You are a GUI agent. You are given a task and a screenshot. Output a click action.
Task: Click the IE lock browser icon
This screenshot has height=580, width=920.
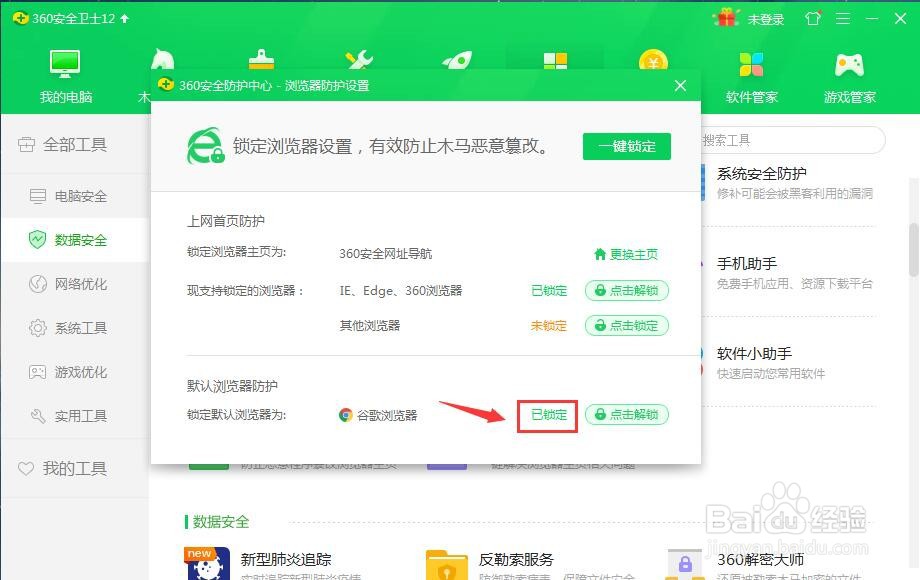205,146
